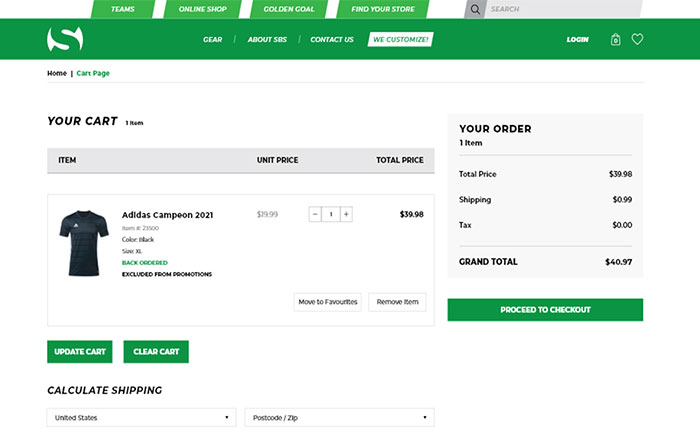Click the Tax $0.00 value
The image size is (700, 435).
click(x=622, y=225)
